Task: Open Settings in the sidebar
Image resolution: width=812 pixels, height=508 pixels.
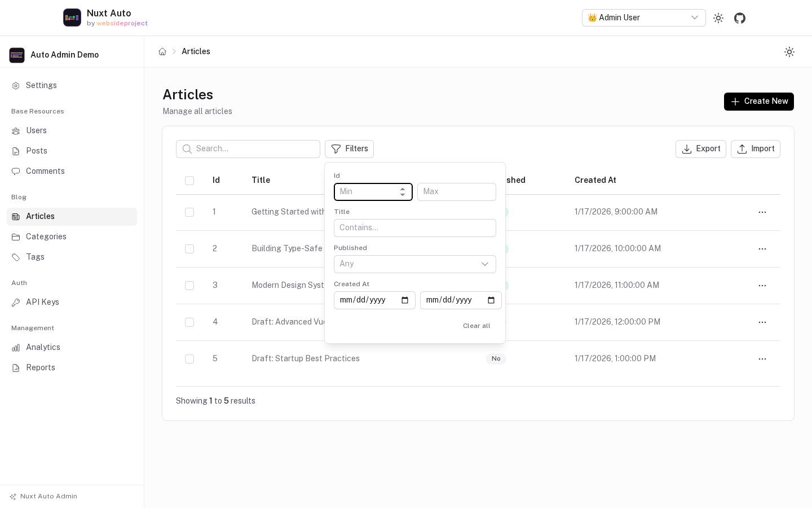Action: click(x=72, y=86)
